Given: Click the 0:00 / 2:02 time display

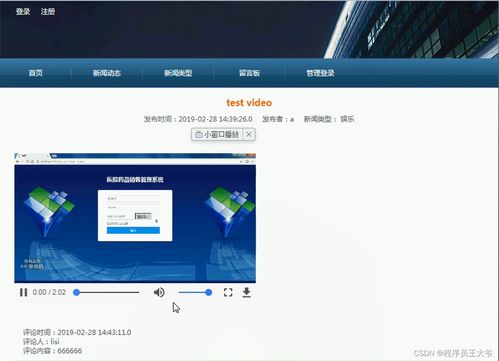Looking at the screenshot, I should (49, 292).
